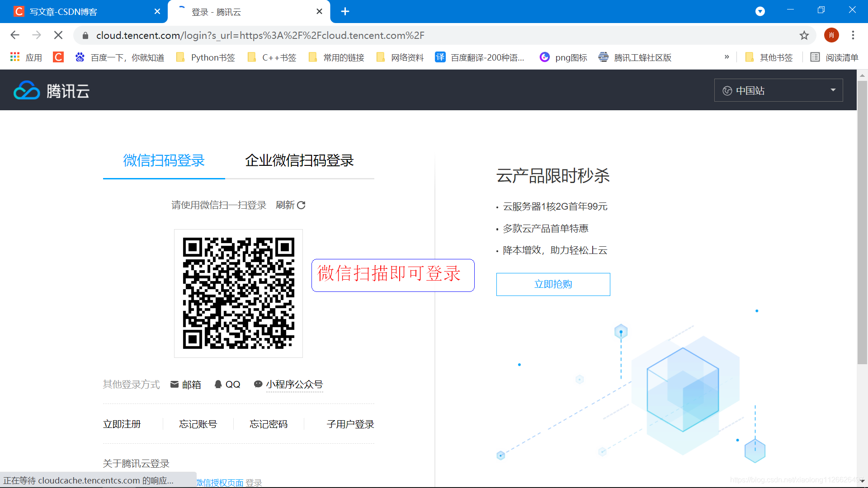
Task: Click the 忘记密码 link
Action: click(269, 424)
